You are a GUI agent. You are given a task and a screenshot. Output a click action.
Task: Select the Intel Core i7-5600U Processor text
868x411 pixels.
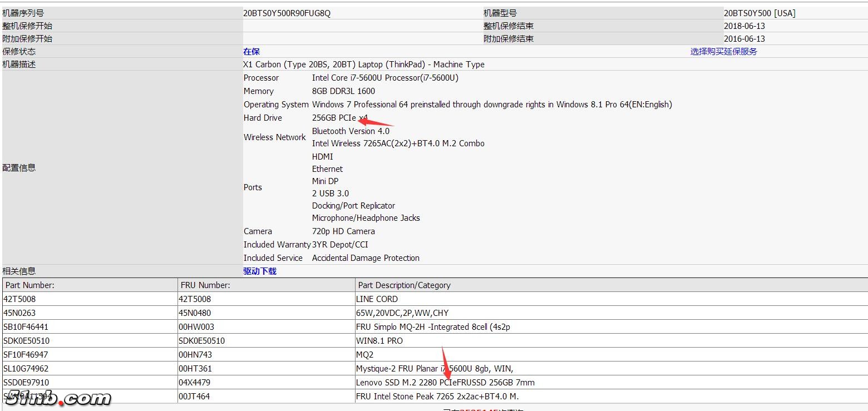tap(385, 78)
